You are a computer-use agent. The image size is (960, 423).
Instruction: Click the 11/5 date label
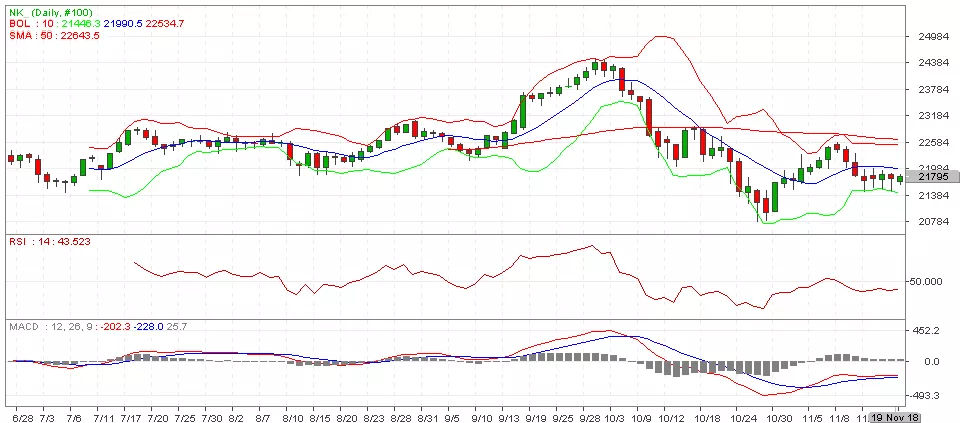[x=812, y=417]
